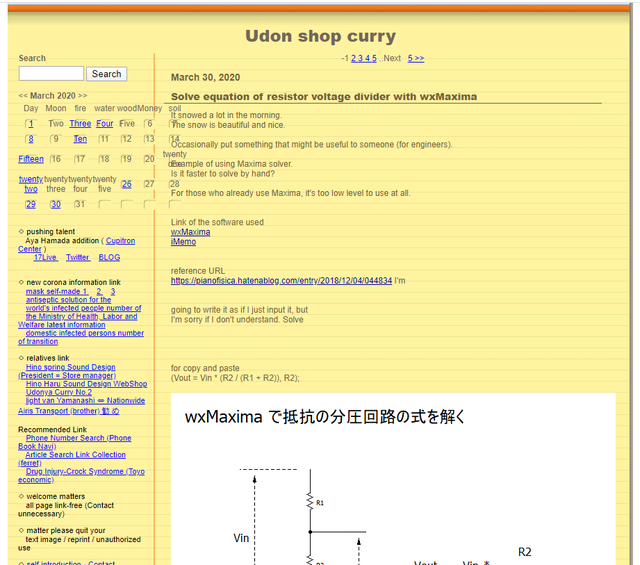640x565 pixels.
Task: Open the Cupitron Center link
Action: point(120,241)
